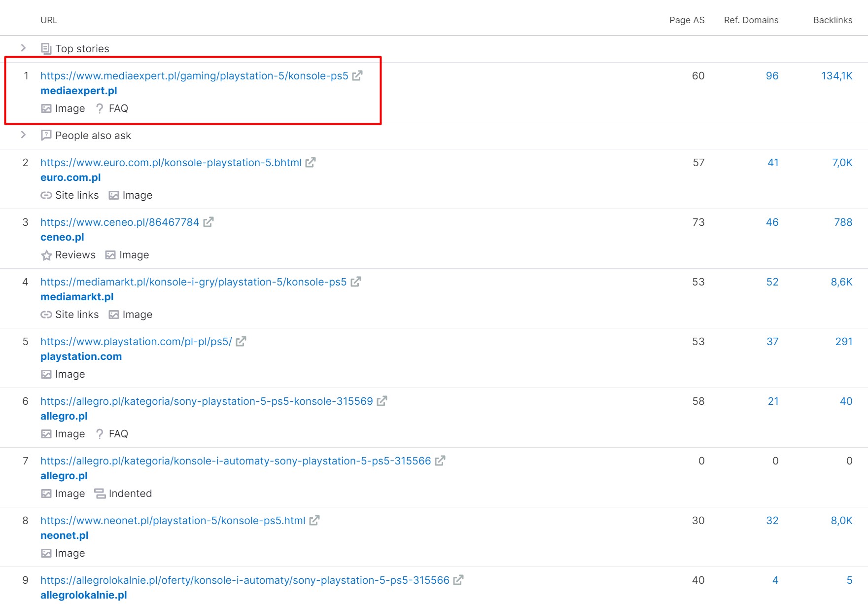The width and height of the screenshot is (868, 604).
Task: Click the allegrolokalnie.pl domain name
Action: point(84,595)
